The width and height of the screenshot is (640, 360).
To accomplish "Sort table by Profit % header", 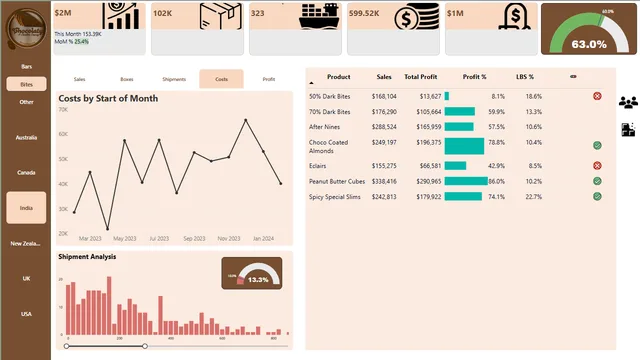I will pyautogui.click(x=475, y=77).
